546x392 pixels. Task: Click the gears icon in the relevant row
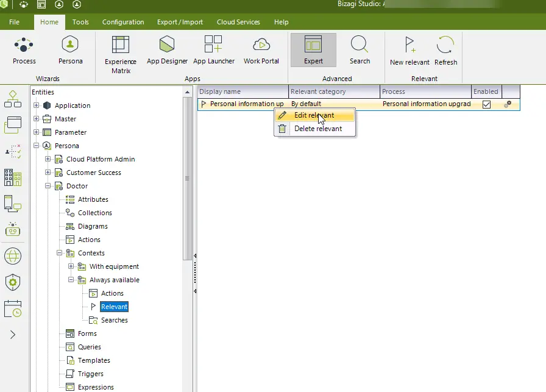(508, 104)
